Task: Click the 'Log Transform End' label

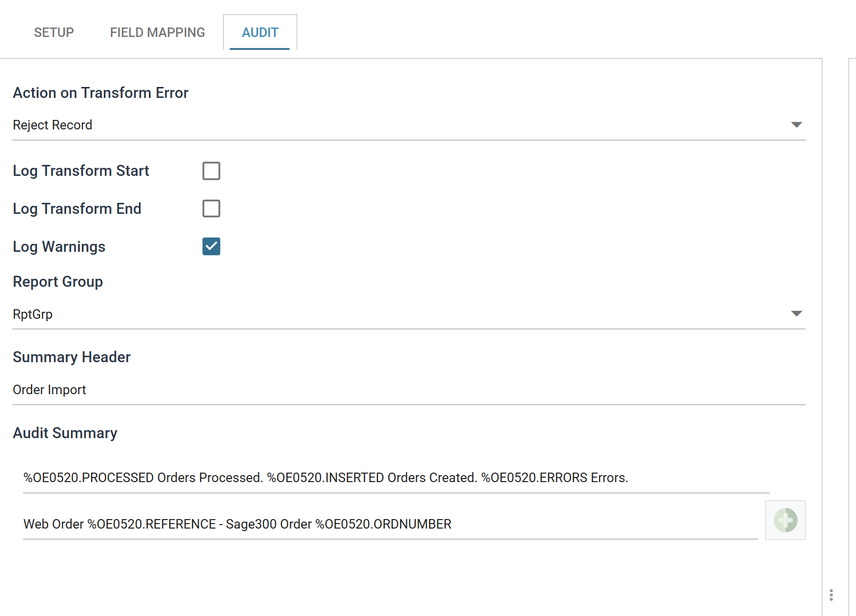Action: coord(77,209)
